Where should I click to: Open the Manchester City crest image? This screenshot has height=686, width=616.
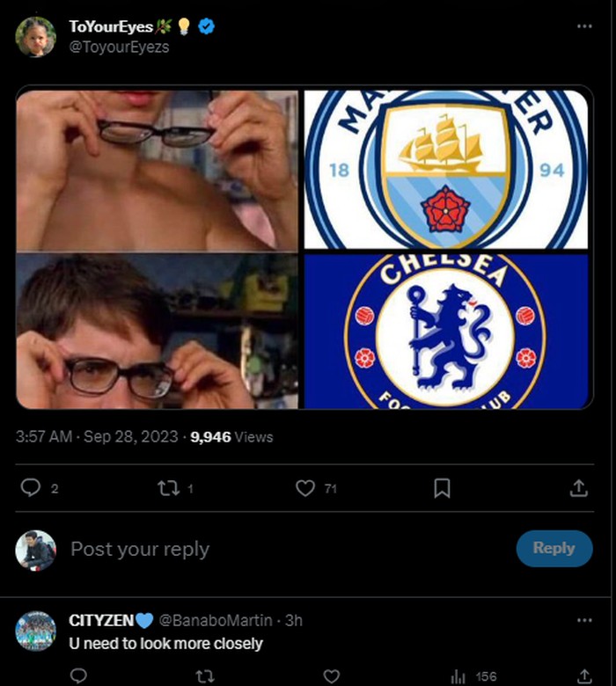point(445,170)
